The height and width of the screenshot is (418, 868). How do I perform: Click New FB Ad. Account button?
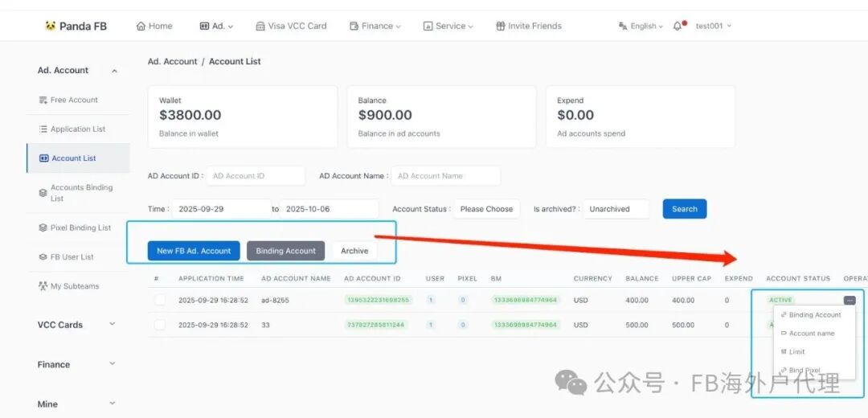194,251
